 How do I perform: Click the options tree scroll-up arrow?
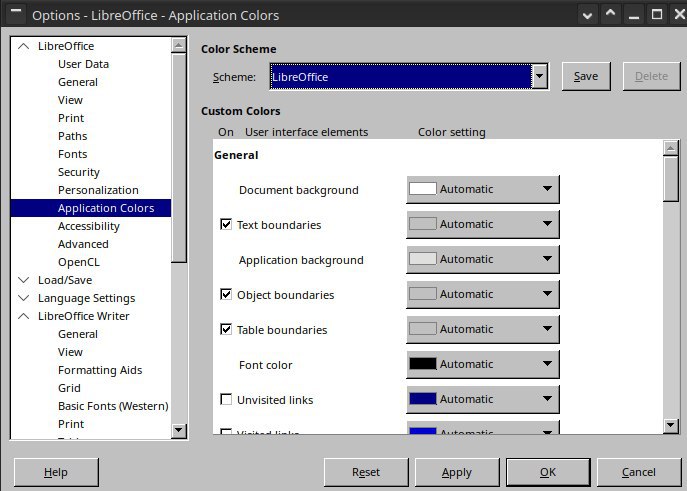pos(178,45)
